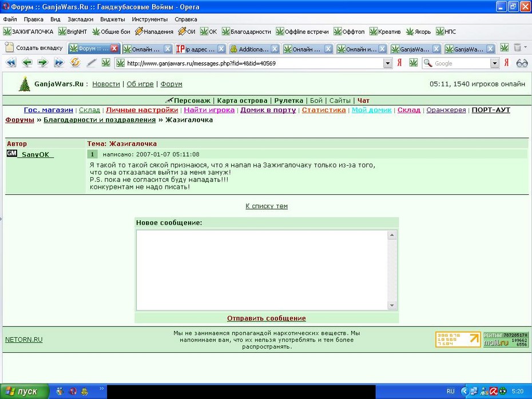
Task: Open the Гос. магазин link
Action: point(49,110)
